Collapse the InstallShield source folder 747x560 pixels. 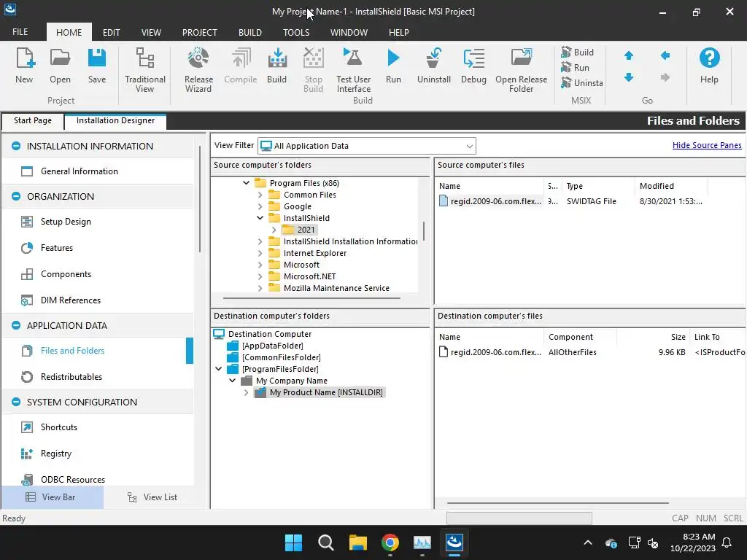pyautogui.click(x=260, y=218)
